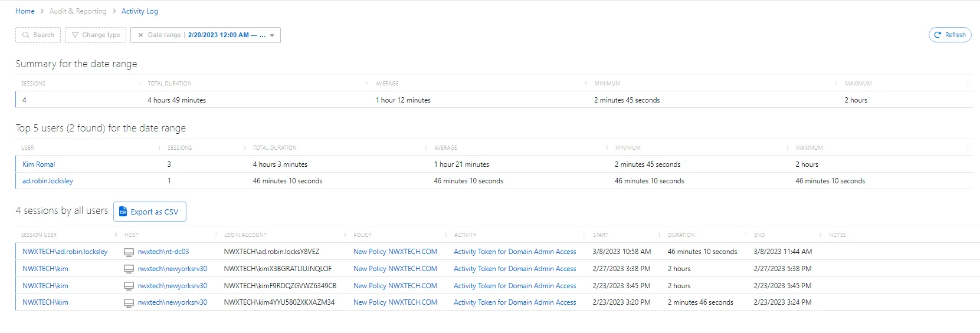The image size is (980, 333).
Task: Open New Policy NWXTECH.COM in 2/23/2023 3:20 PM row
Action: click(x=395, y=302)
